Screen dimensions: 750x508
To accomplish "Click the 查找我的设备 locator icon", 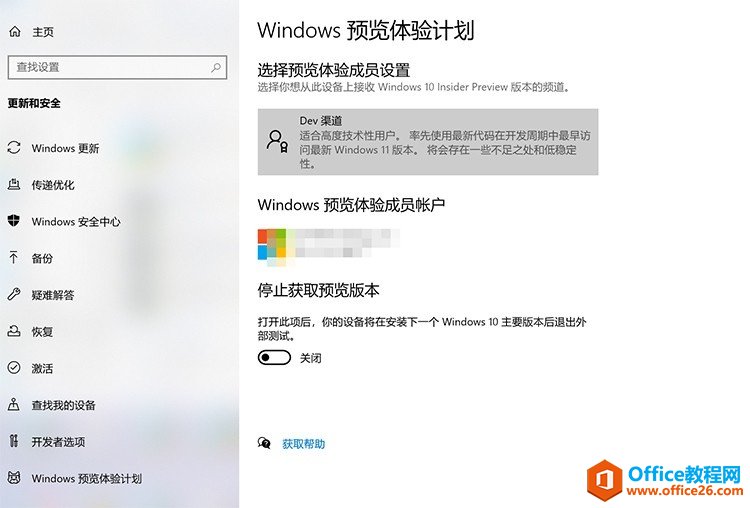I will [x=14, y=405].
